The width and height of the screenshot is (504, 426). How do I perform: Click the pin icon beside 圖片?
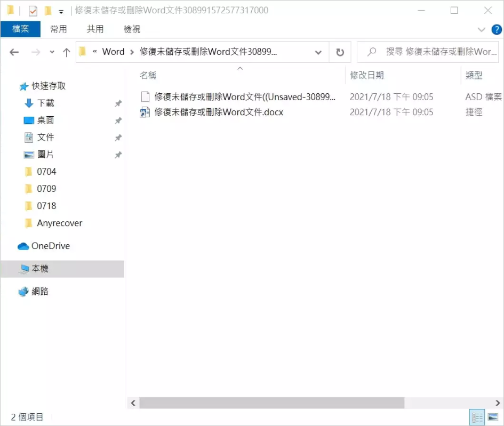[x=118, y=155]
